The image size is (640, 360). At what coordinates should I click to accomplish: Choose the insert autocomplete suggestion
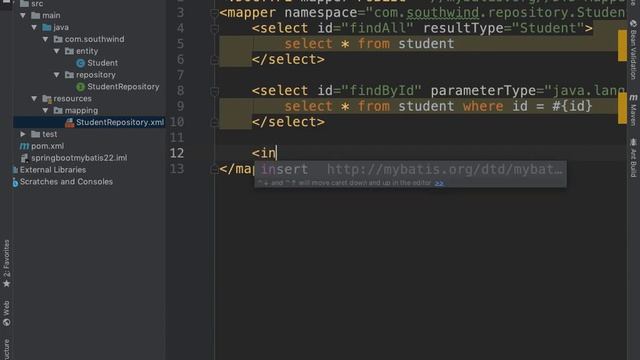(410, 169)
